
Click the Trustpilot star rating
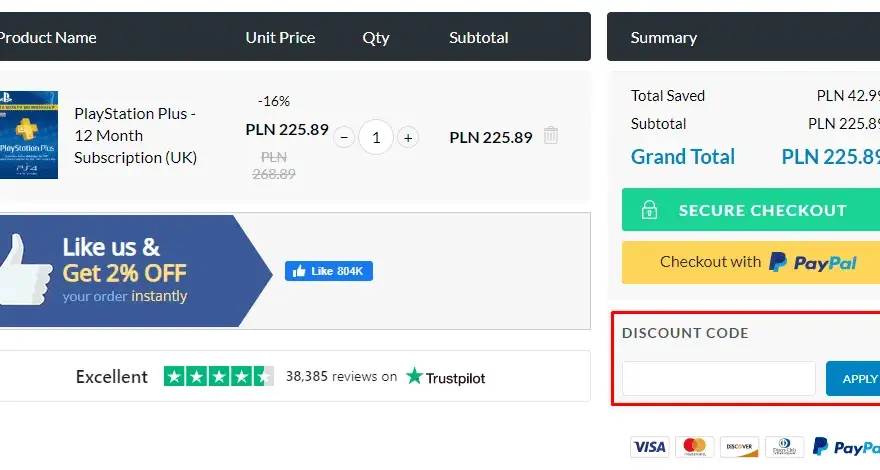[219, 376]
